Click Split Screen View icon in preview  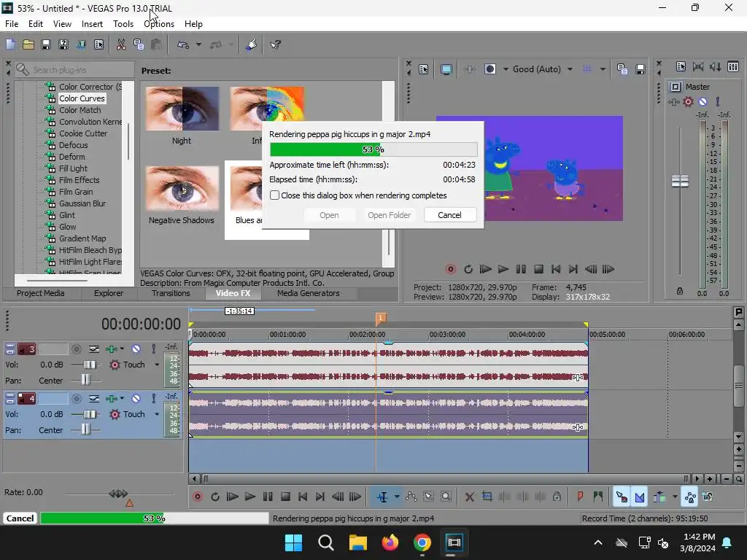pos(489,69)
